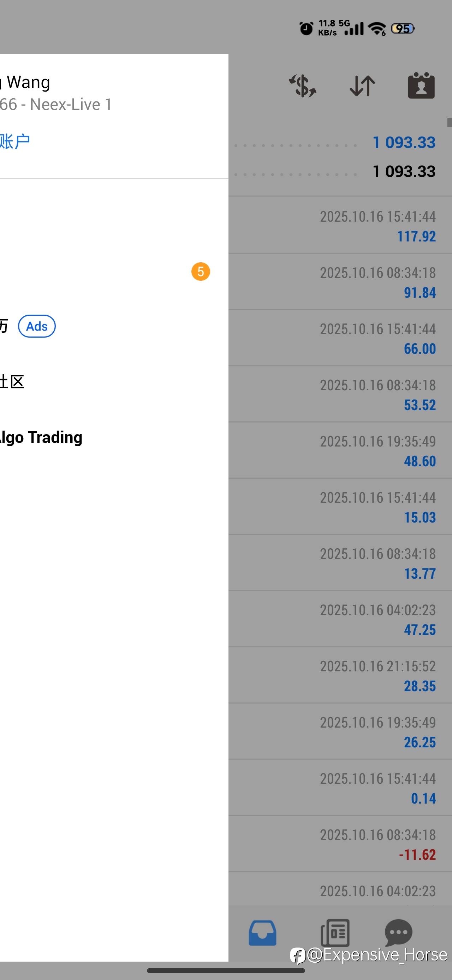Open the news tab icon
452x980 pixels.
(335, 933)
